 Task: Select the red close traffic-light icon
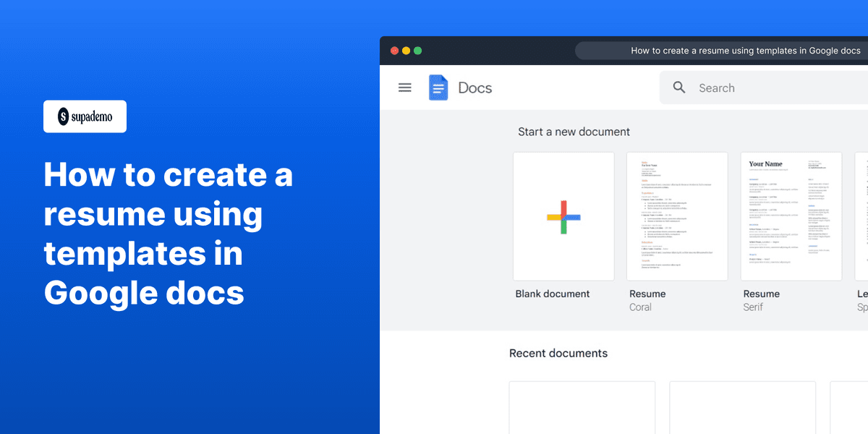click(x=394, y=51)
